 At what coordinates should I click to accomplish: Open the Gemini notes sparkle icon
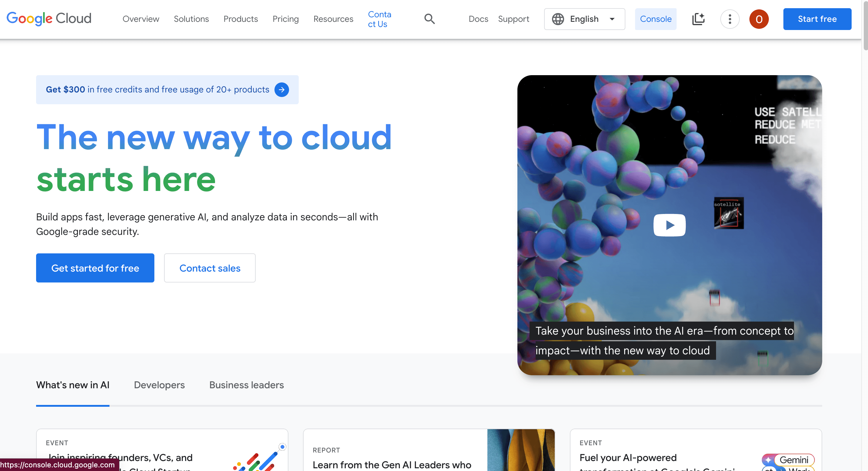[x=698, y=19]
